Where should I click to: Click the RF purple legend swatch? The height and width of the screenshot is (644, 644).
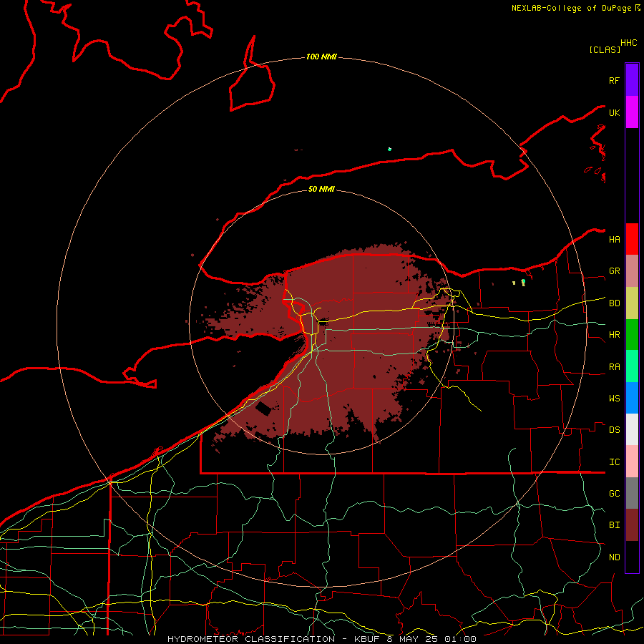pos(632,80)
